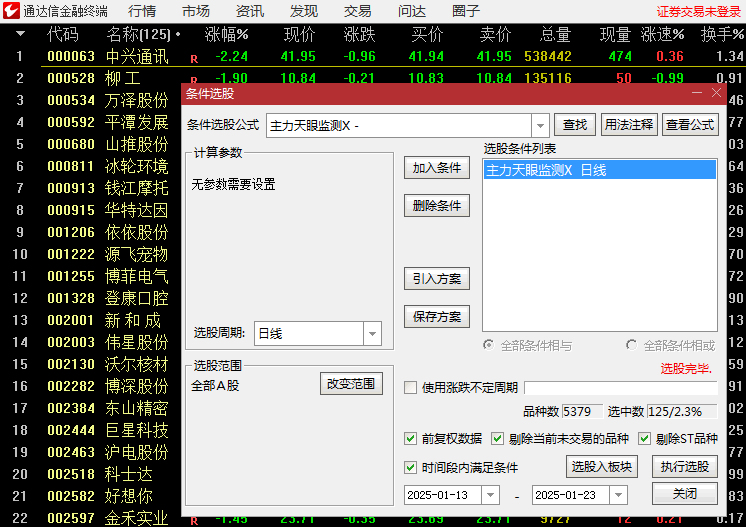Open start date 2025-01-13 calendar dropdown

click(x=491, y=495)
